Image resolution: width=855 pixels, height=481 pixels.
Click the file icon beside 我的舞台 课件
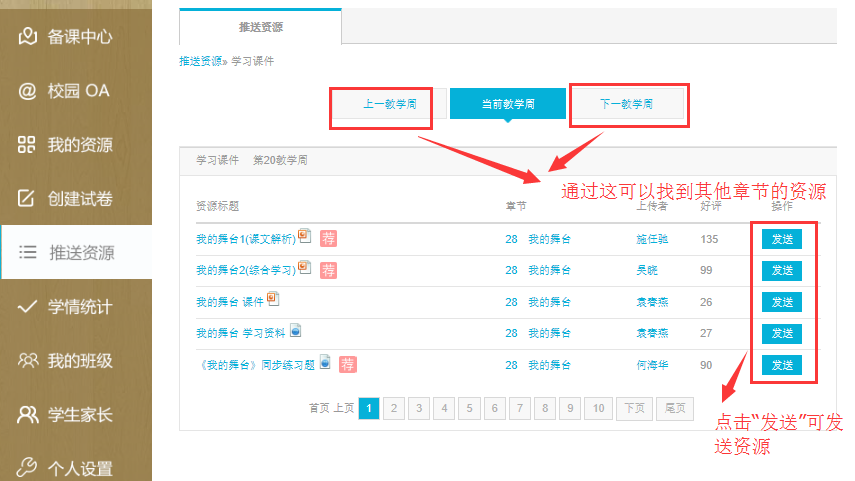point(273,299)
